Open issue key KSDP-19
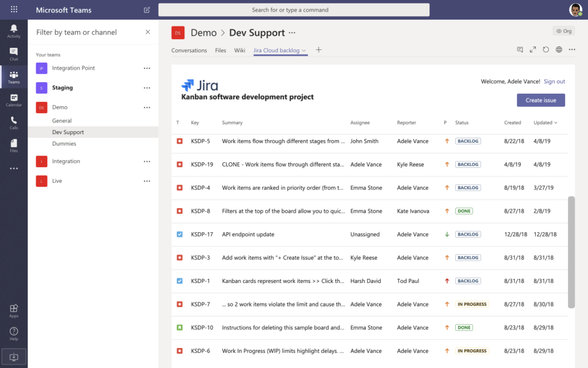This screenshot has height=368, width=588. click(x=202, y=164)
